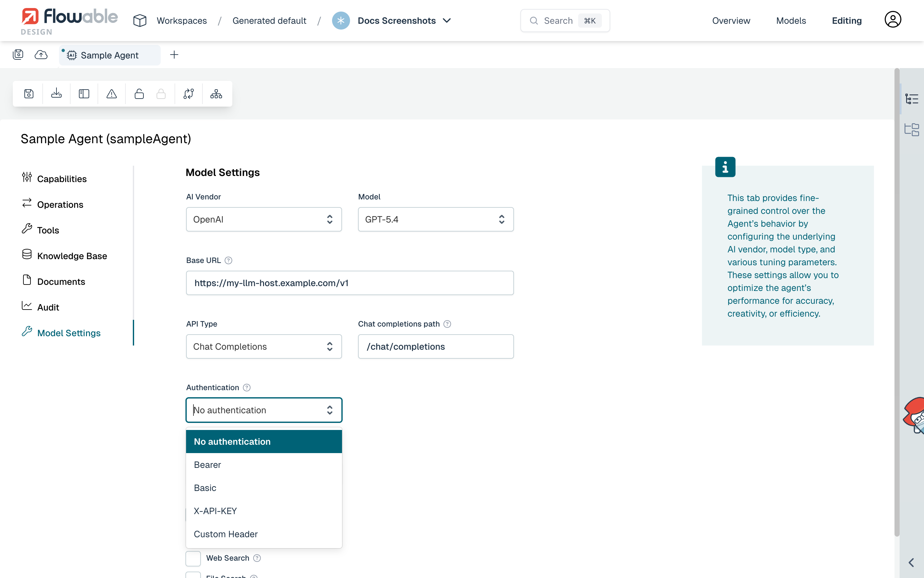The height and width of the screenshot is (578, 924).
Task: Click the save-all icon in tab bar
Action: (x=18, y=55)
